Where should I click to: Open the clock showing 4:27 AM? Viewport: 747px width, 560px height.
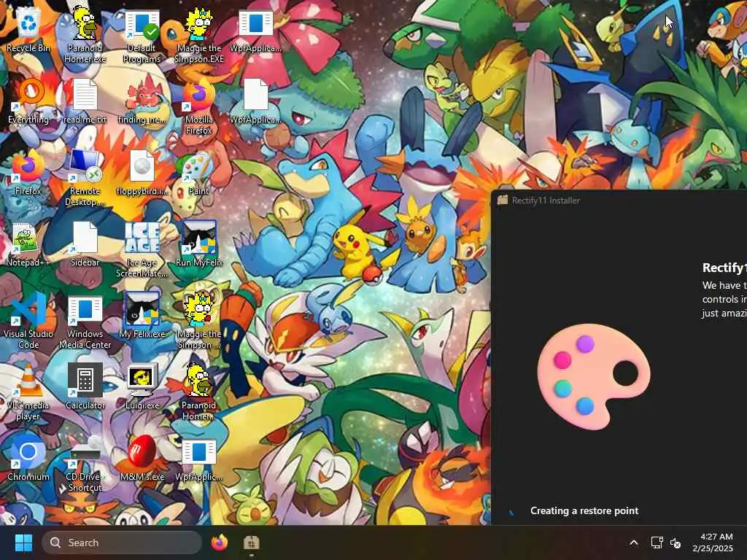[713, 542]
